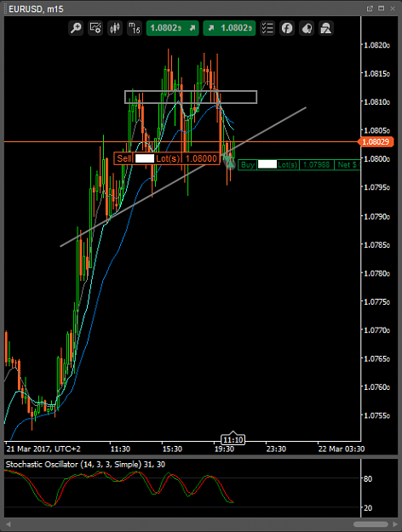Select the Buy position label at 1.07988

[299, 165]
